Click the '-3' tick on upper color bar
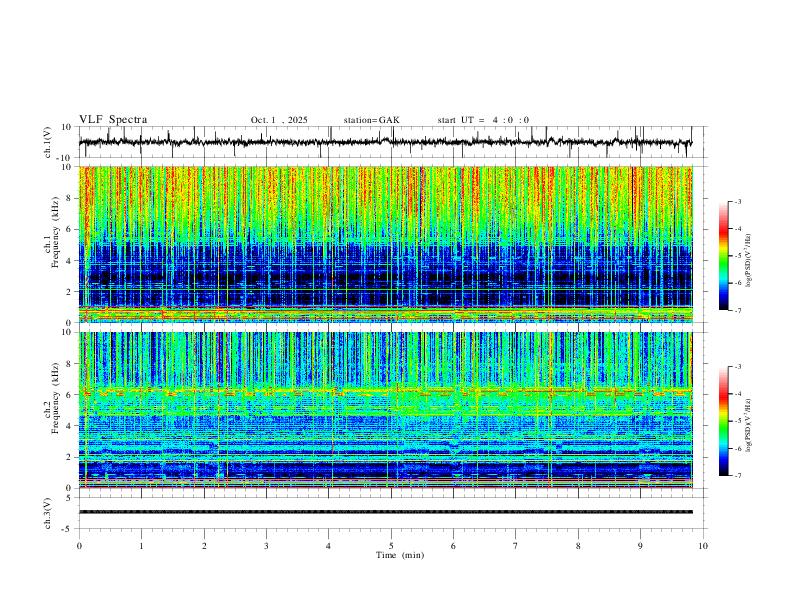 pyautogui.click(x=738, y=201)
